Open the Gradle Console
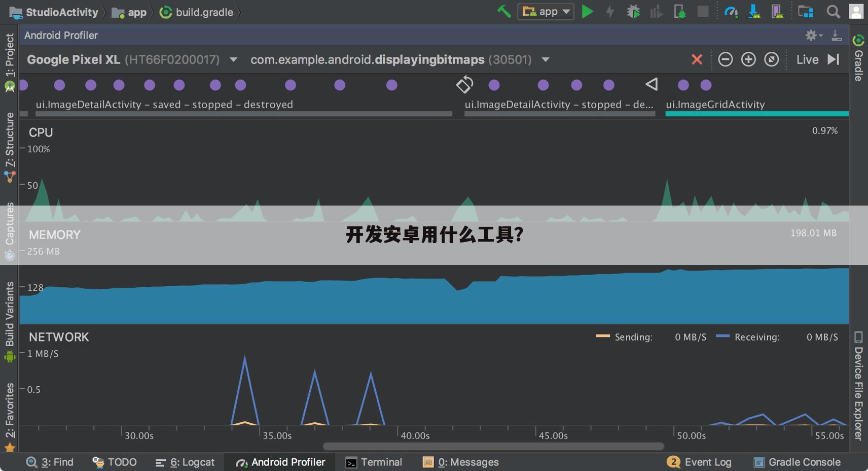This screenshot has width=868, height=471. tap(797, 462)
